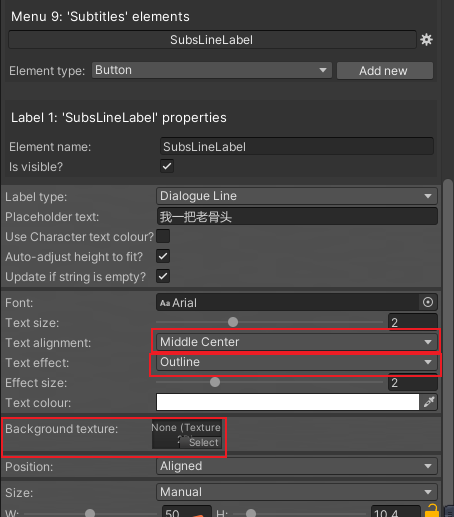The width and height of the screenshot is (454, 517).
Task: Click the orange size ratio lock icon
Action: 432,512
